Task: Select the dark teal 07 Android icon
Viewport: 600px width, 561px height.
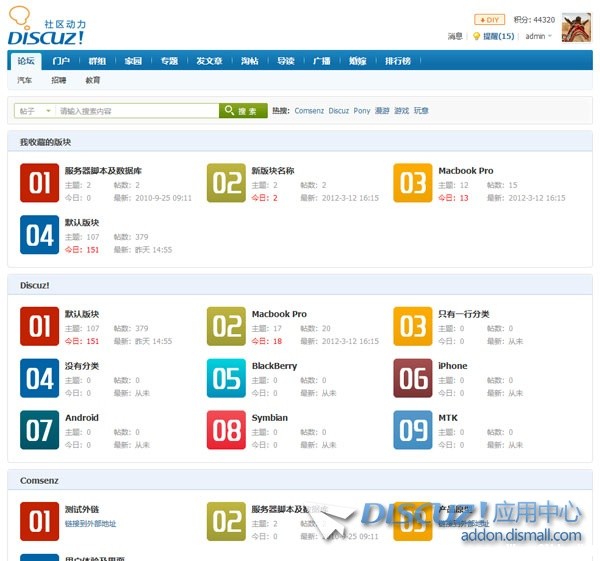Action: point(39,430)
